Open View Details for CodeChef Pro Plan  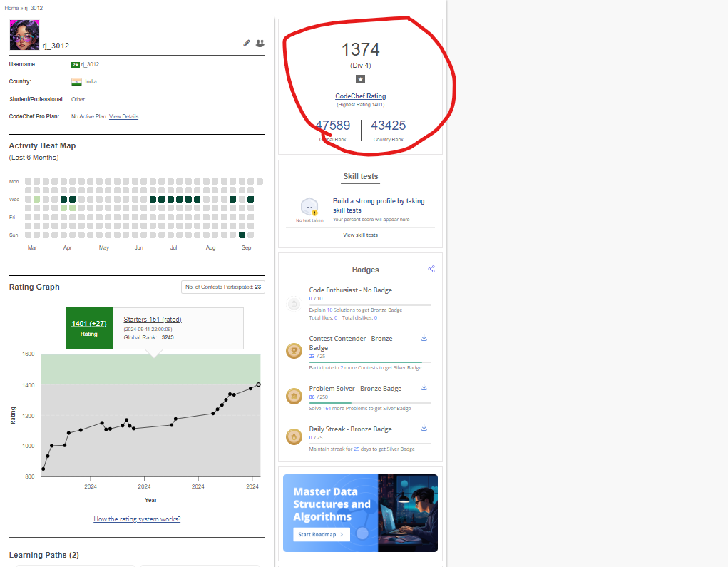tap(123, 116)
